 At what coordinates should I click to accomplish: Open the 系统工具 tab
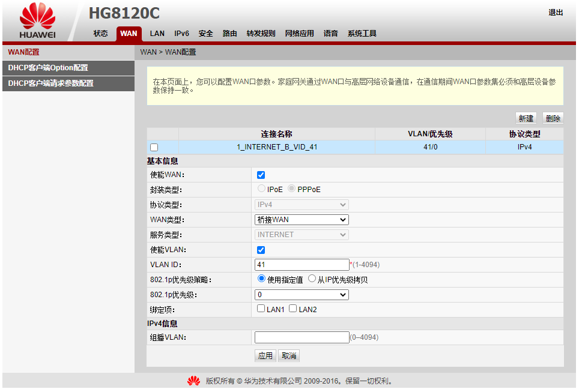(x=362, y=34)
